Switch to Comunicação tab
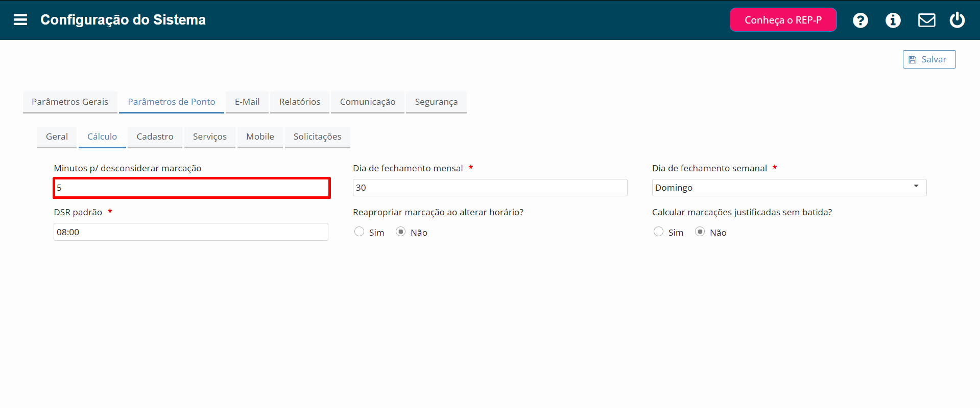The image size is (980, 408). click(x=368, y=102)
